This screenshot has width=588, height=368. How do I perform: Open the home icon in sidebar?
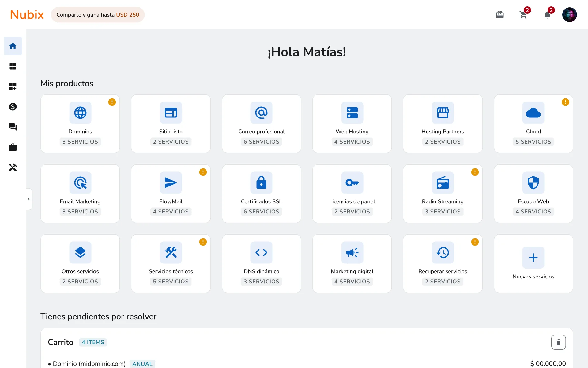point(13,46)
